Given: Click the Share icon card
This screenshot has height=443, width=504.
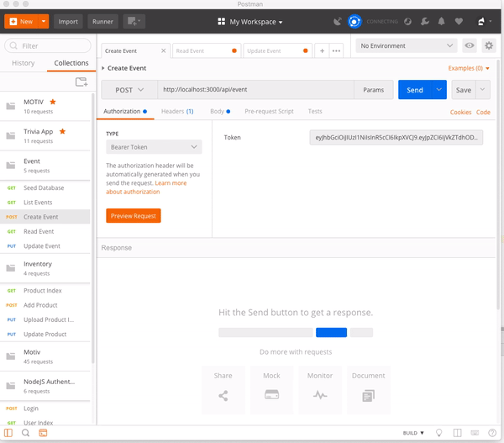Looking at the screenshot, I should (223, 390).
